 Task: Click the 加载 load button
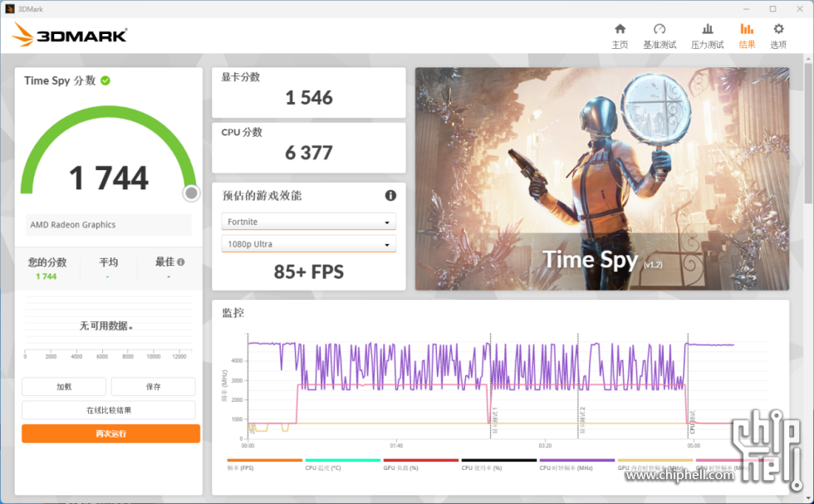pyautogui.click(x=64, y=387)
